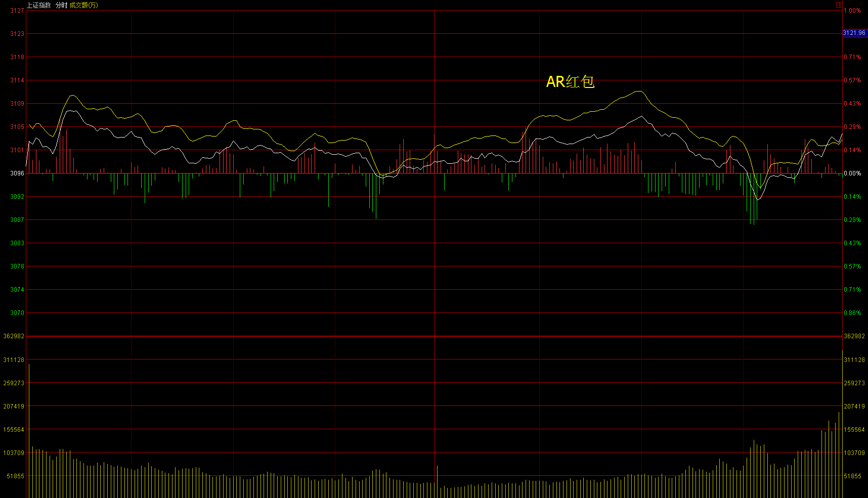Select the 分时 intraday chart label
The width and height of the screenshot is (868, 498).
coord(61,5)
